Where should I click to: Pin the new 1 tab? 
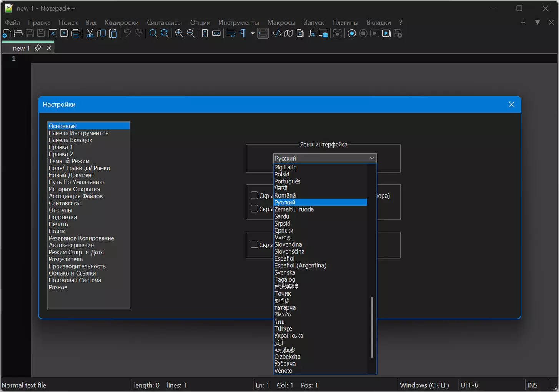(x=38, y=48)
